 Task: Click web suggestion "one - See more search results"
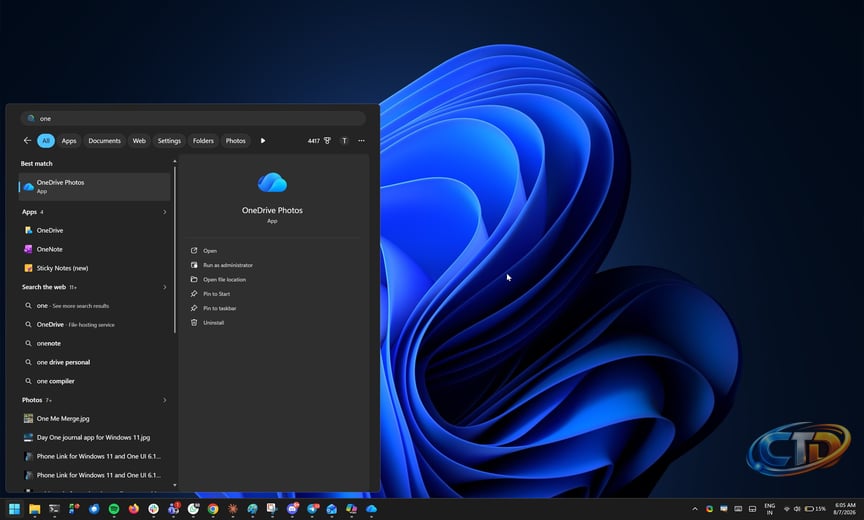point(94,306)
